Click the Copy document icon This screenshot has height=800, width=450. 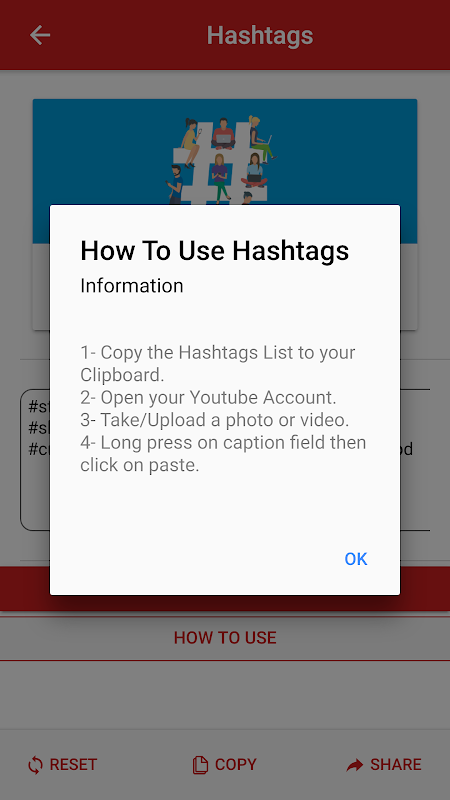pos(200,765)
